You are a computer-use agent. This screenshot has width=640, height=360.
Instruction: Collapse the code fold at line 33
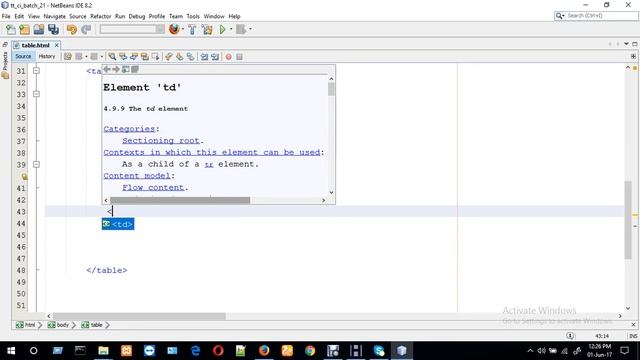coord(36,94)
